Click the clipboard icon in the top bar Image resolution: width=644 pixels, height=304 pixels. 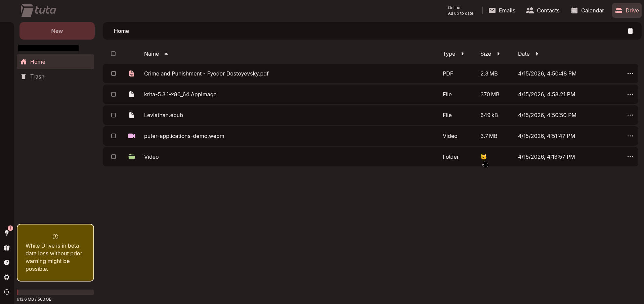pyautogui.click(x=631, y=31)
